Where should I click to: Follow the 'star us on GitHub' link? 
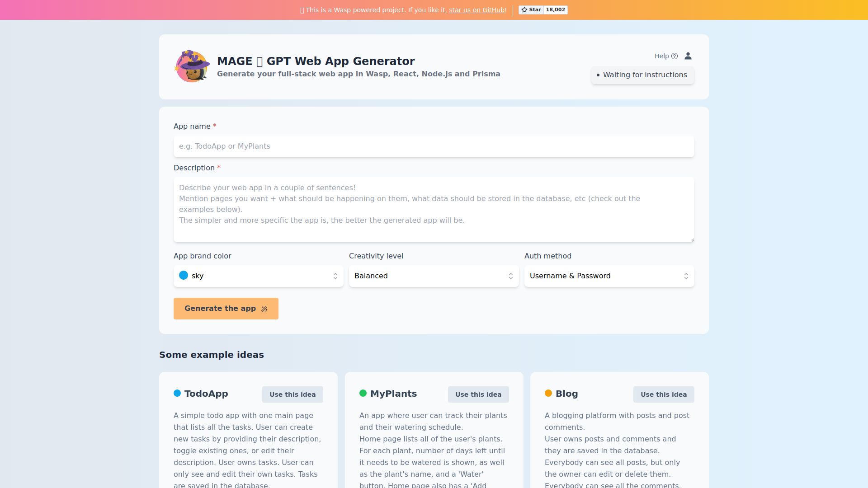click(476, 10)
